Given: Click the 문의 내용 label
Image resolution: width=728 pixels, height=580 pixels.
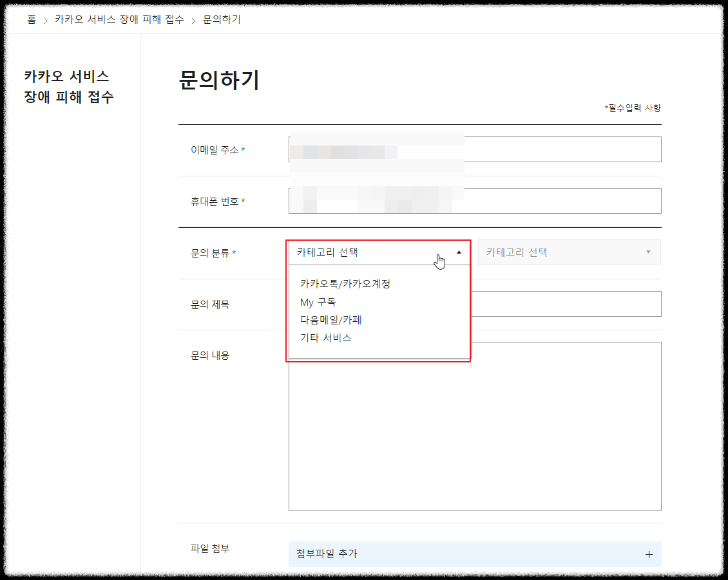Looking at the screenshot, I should (210, 355).
